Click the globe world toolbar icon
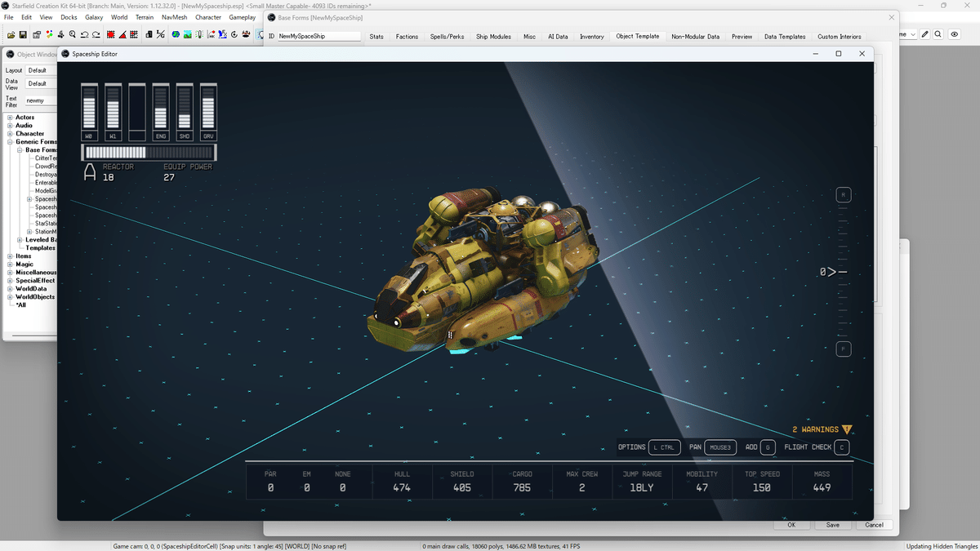 pyautogui.click(x=176, y=34)
